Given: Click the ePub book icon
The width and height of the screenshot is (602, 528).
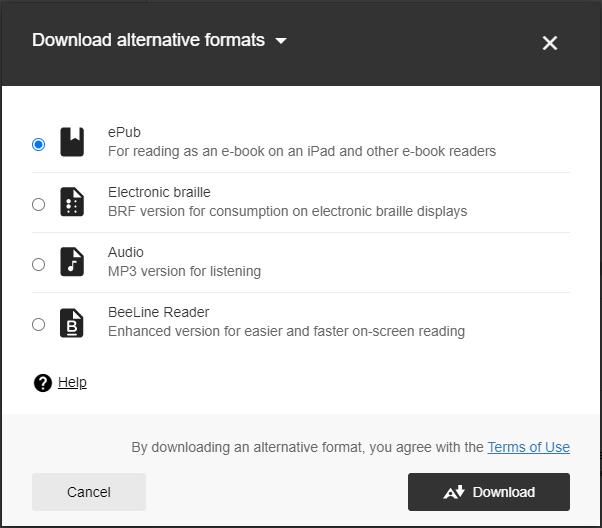Looking at the screenshot, I should click(72, 142).
